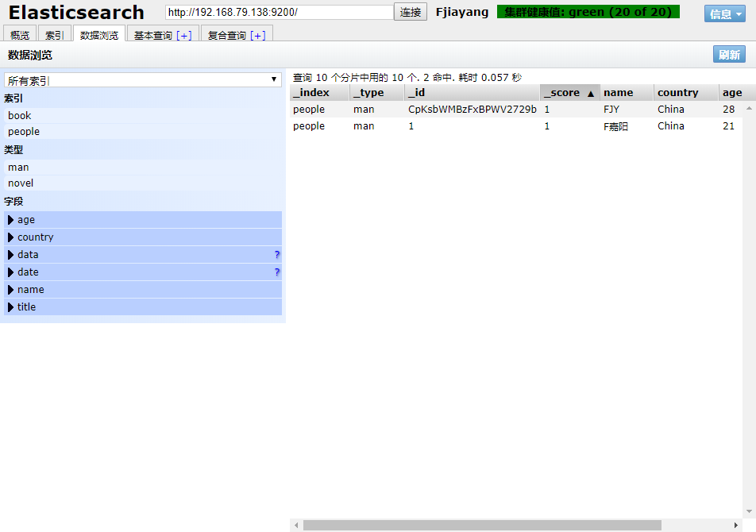Select the people index in sidebar

pyautogui.click(x=24, y=132)
